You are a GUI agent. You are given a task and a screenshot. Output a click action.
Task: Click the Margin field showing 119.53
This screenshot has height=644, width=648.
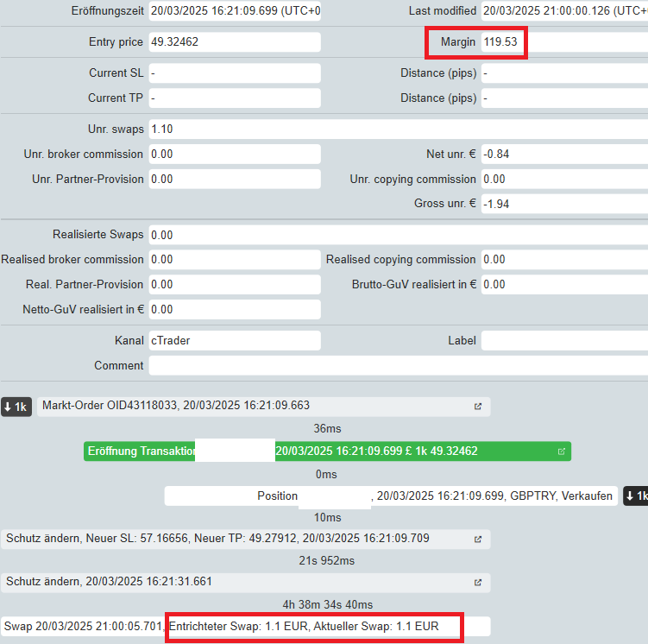[x=564, y=42]
